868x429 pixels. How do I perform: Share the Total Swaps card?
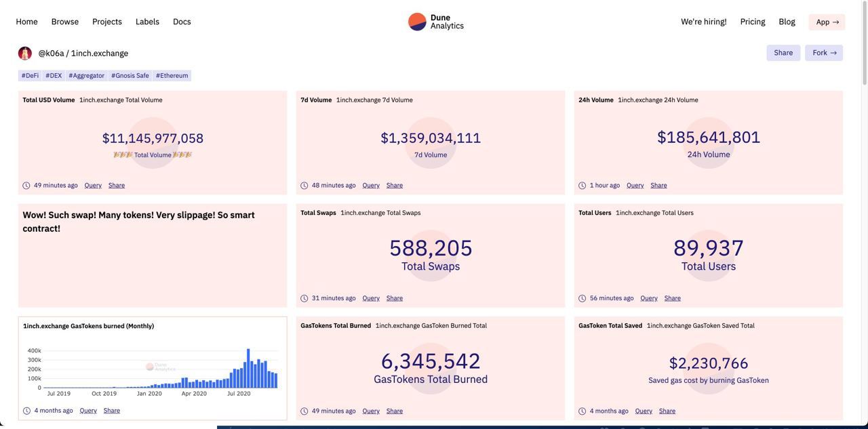pyautogui.click(x=395, y=298)
